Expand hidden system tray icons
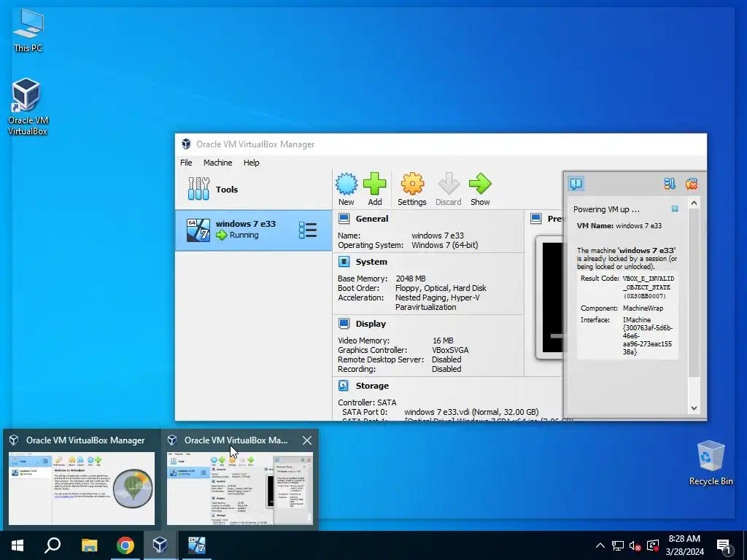This screenshot has width=747, height=560. (600, 545)
